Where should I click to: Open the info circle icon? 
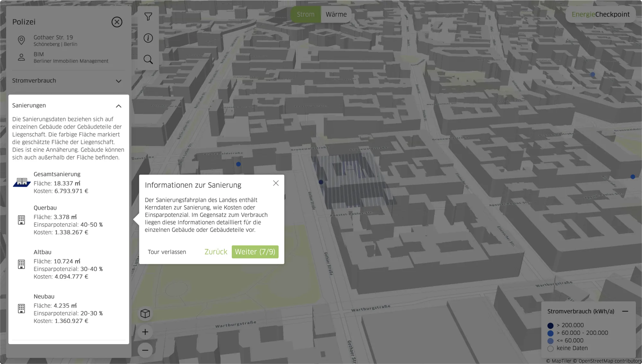[148, 38]
